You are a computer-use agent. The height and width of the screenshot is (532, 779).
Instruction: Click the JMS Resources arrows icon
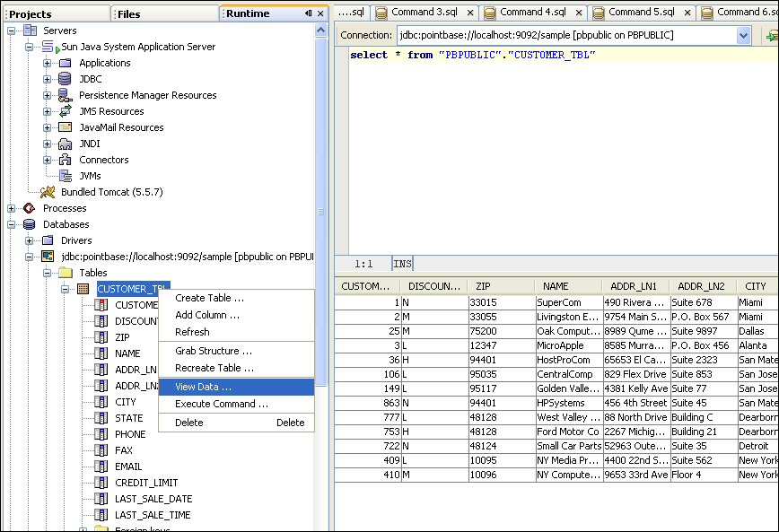click(65, 111)
